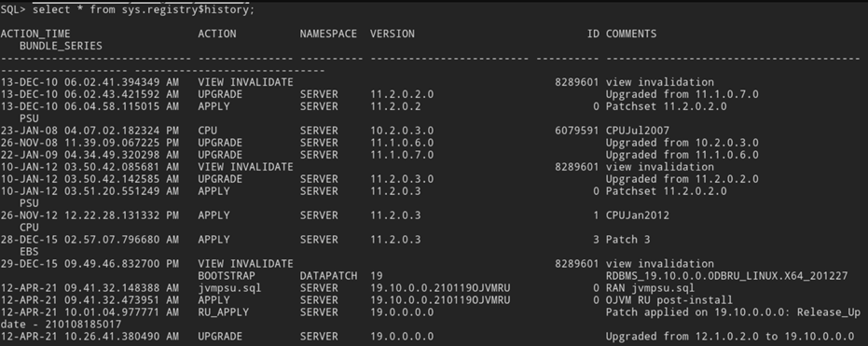
Task: Click the 'Patch 3' comment
Action: 627,240
